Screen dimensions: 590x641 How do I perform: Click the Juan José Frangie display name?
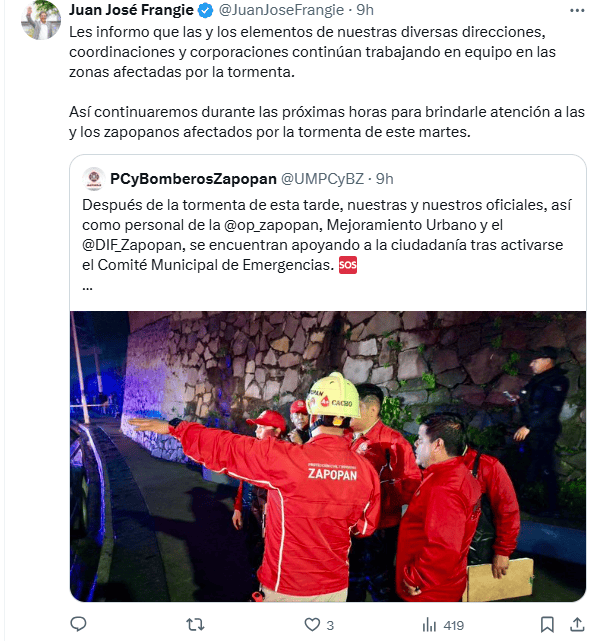(x=131, y=10)
